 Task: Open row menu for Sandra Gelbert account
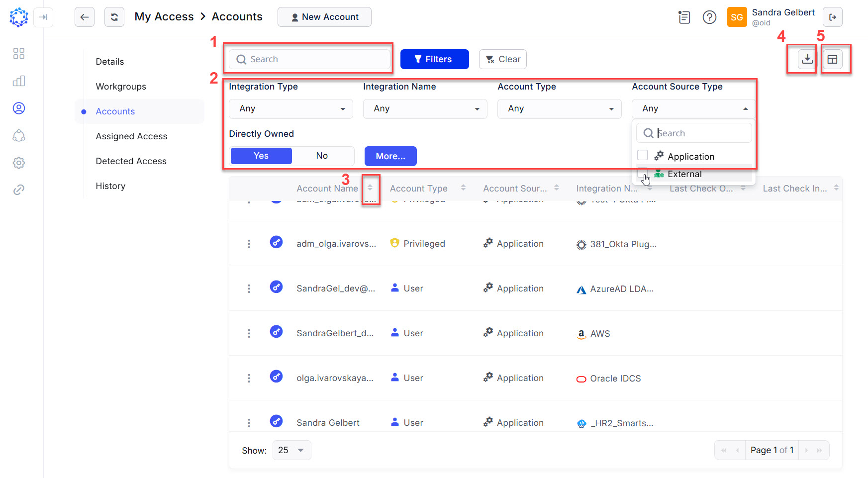coord(249,423)
